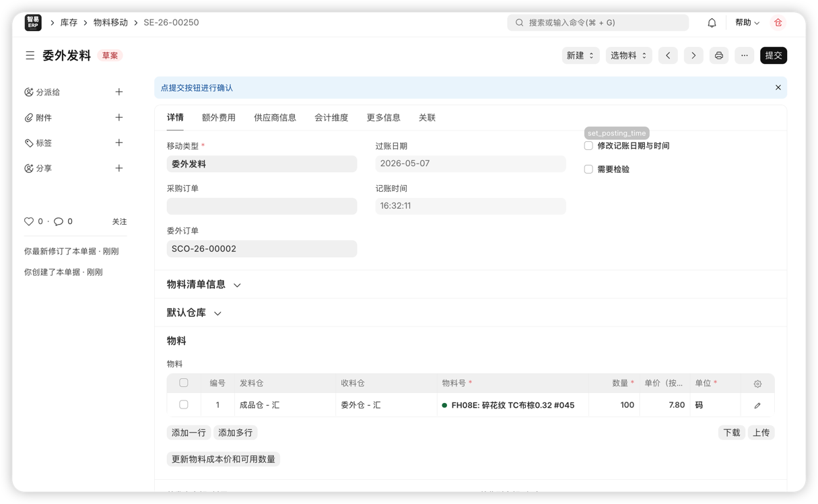Click 记账时间 field 16:32:11
818x504 pixels.
(x=471, y=206)
